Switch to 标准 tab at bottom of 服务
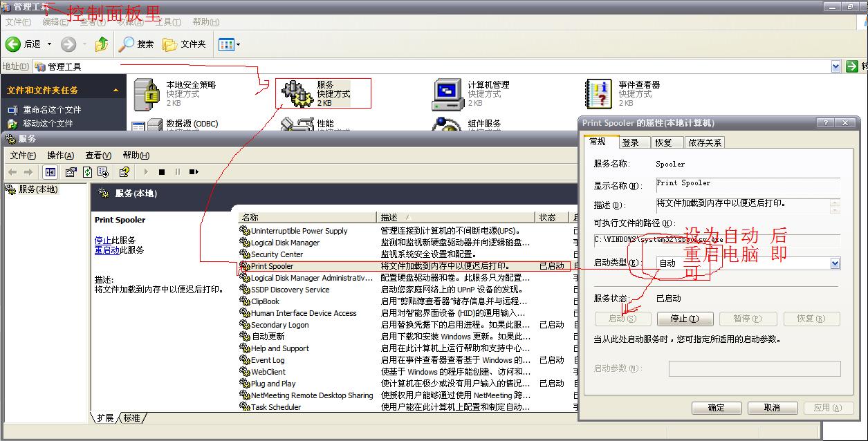The height and width of the screenshot is (441, 868). tap(131, 418)
